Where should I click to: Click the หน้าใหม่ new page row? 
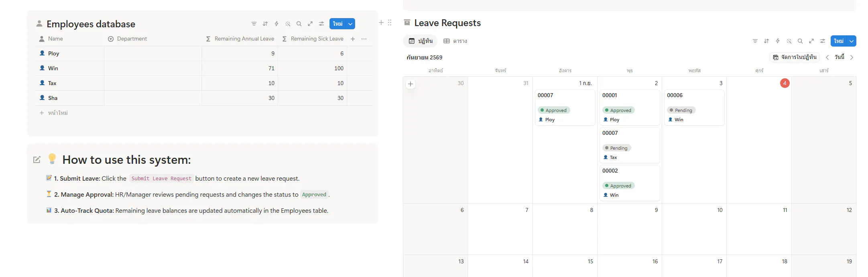[53, 113]
